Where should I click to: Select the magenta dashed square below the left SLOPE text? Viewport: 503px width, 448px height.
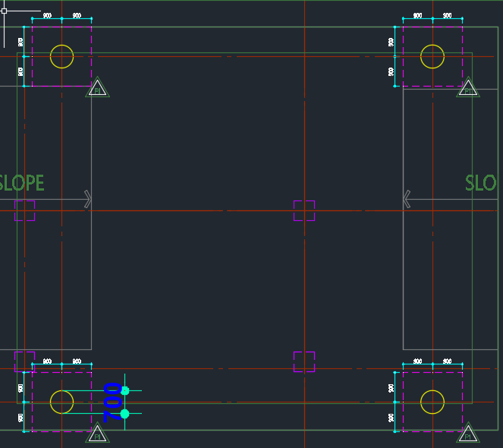click(25, 210)
